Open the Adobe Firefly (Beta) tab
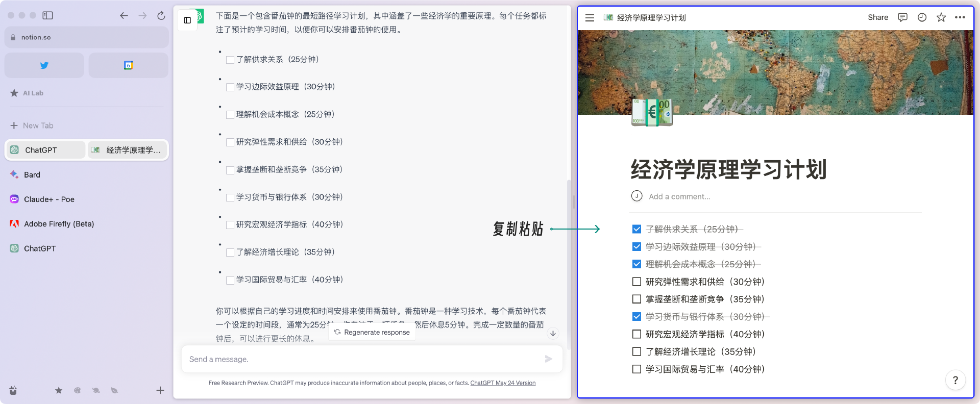This screenshot has height=404, width=980. [x=59, y=224]
